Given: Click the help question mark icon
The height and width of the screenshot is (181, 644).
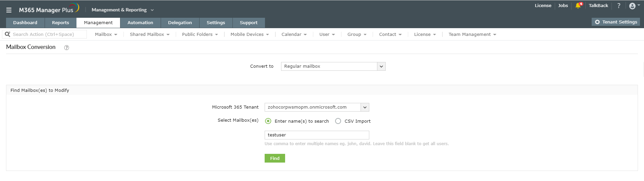Looking at the screenshot, I should click(x=619, y=6).
